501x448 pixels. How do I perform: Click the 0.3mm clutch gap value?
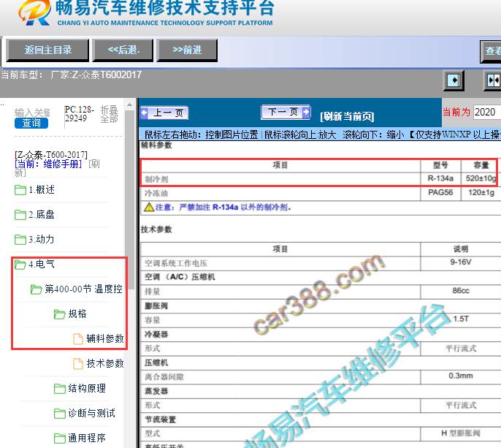coord(460,376)
